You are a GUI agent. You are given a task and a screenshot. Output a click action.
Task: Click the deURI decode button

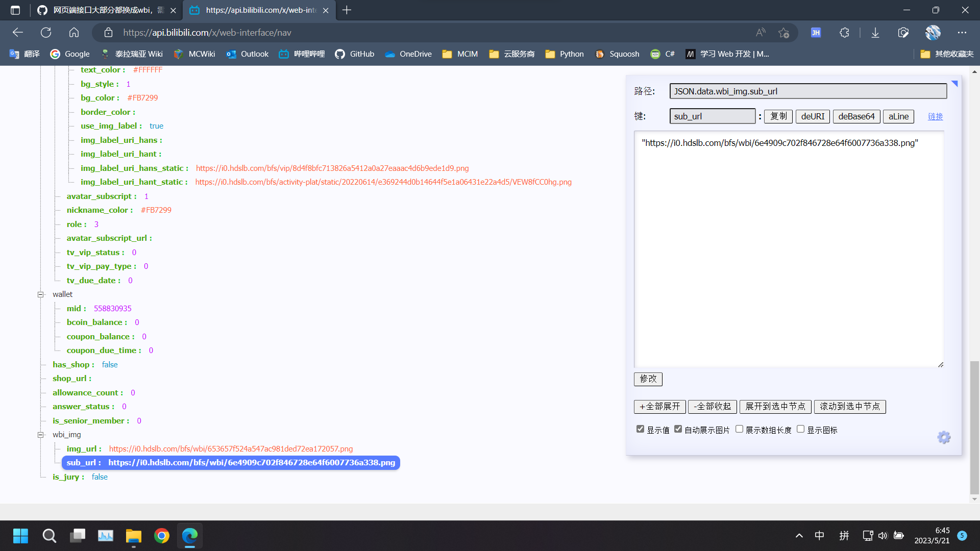tap(813, 116)
